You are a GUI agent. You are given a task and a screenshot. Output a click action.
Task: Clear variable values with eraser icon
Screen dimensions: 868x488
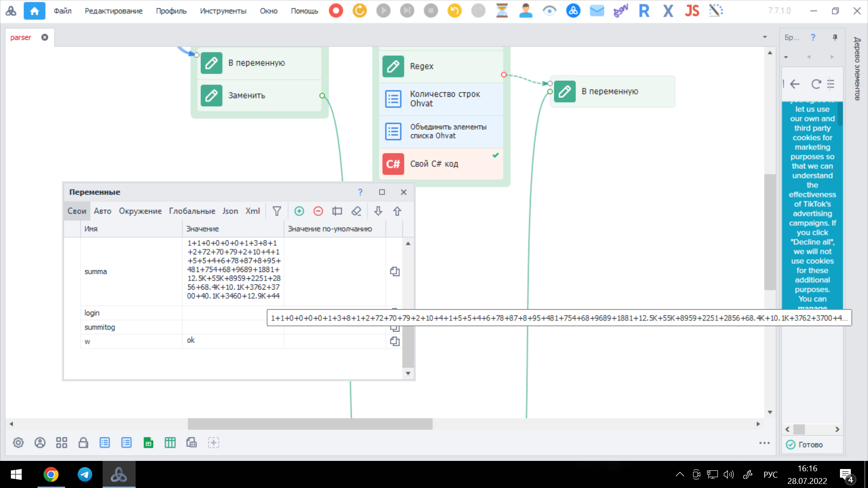(356, 211)
